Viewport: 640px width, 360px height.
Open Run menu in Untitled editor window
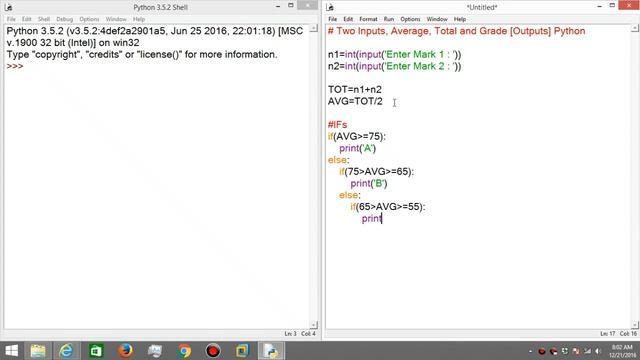coord(389,19)
